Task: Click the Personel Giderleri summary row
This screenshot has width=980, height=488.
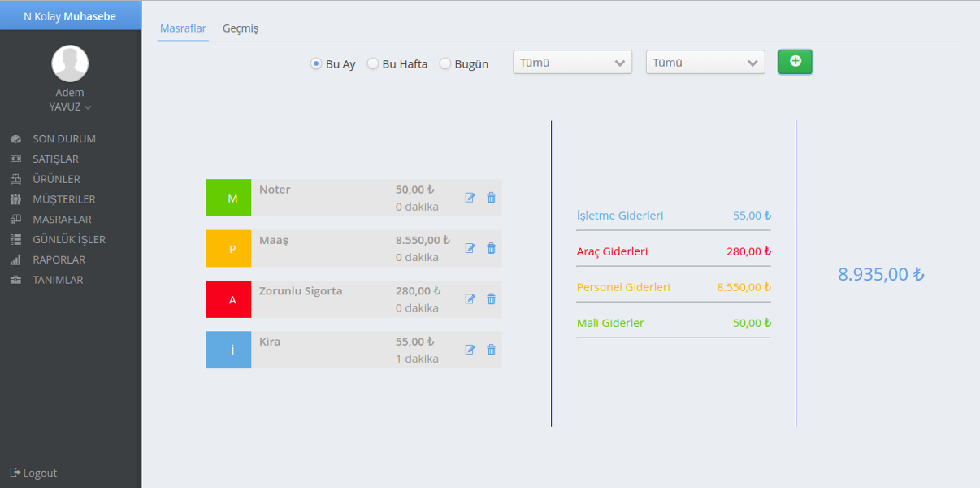Action: coord(673,287)
